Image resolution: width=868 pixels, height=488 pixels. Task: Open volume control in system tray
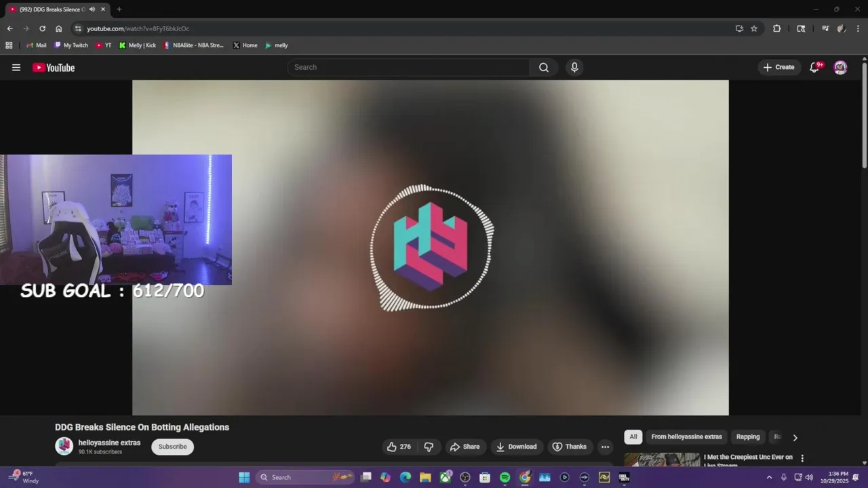809,477
